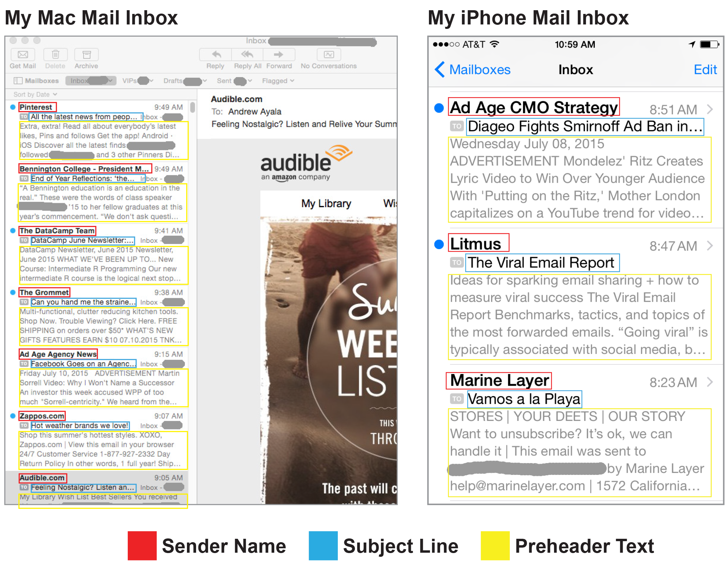Tap Edit on the iPhone inbox
The height and width of the screenshot is (586, 728).
[x=705, y=70]
